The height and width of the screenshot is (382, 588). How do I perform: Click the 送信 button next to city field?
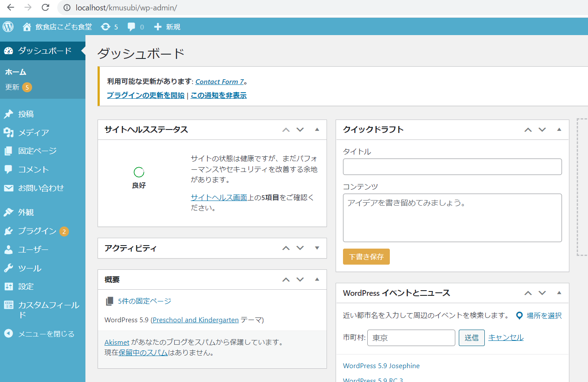coord(471,338)
